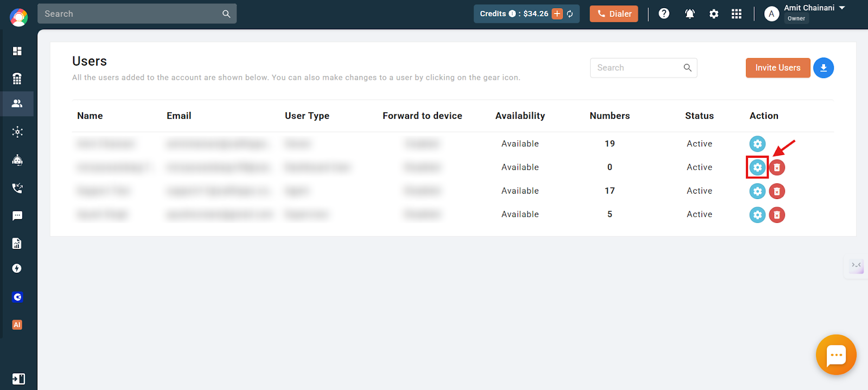Click the CallHippo logo at top left
The image size is (868, 390).
tap(18, 17)
